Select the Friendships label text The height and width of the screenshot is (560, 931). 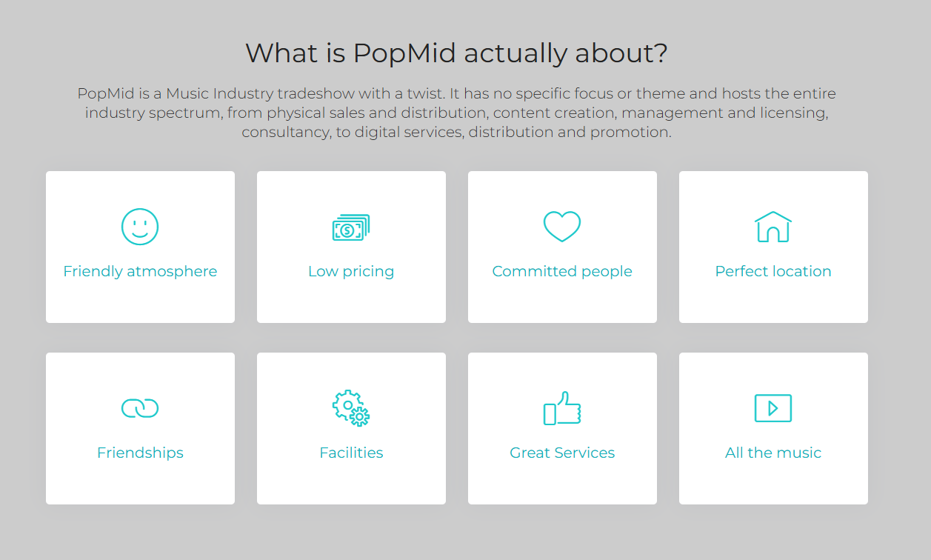point(140,453)
